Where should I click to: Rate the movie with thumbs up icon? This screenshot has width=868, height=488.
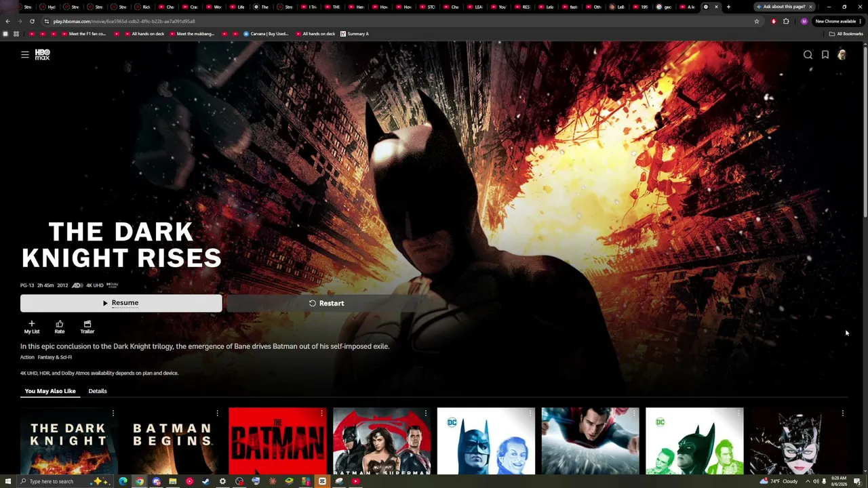pos(60,327)
